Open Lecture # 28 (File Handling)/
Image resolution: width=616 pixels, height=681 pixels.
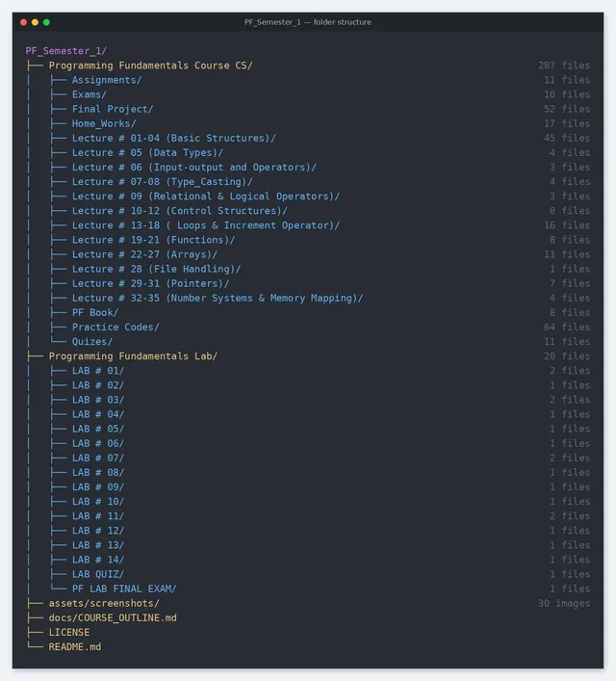[156, 269]
